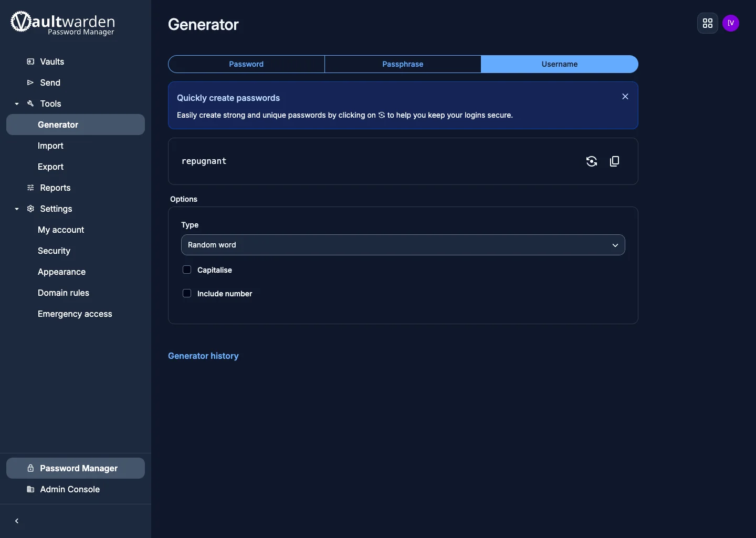Click generated word repugnant
This screenshot has height=538, width=756.
pos(204,161)
